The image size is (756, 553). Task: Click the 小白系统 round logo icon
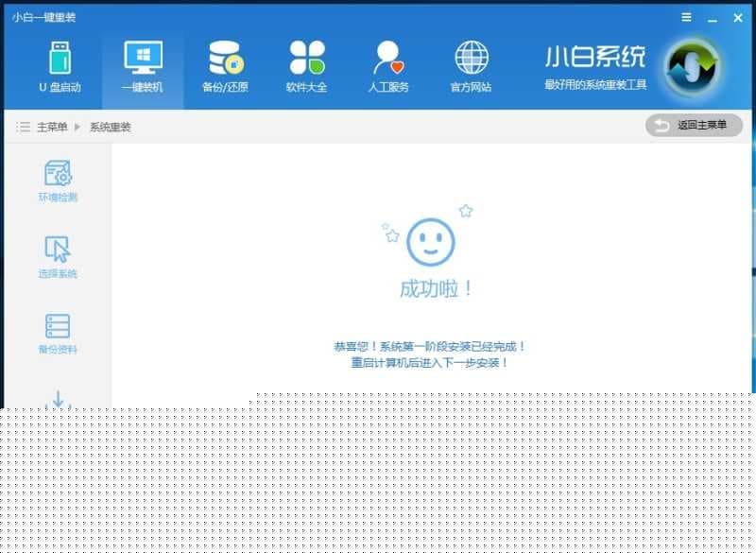pos(693,68)
